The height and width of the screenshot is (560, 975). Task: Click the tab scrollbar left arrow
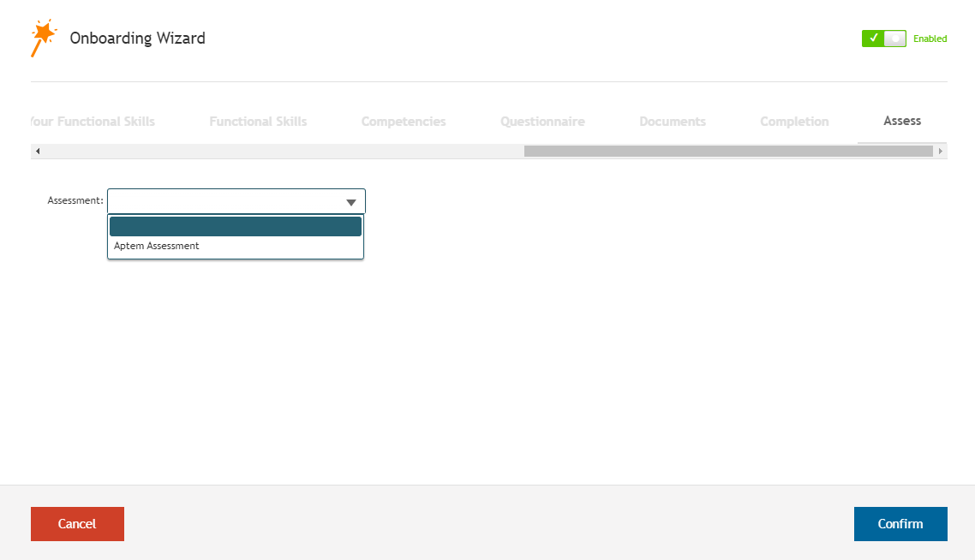coord(38,151)
